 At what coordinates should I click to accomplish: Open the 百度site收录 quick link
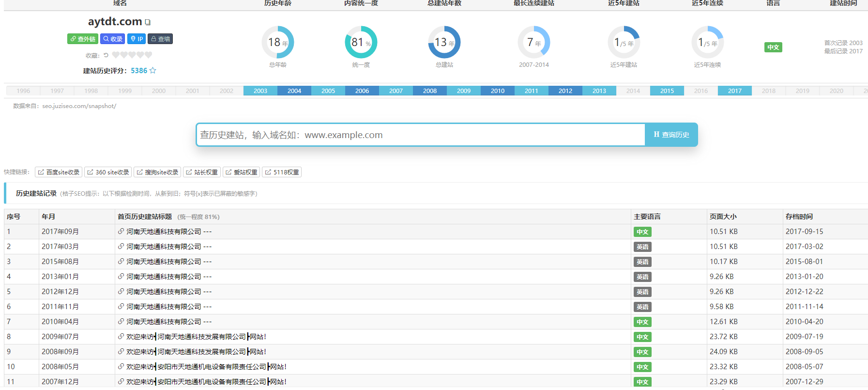point(59,172)
